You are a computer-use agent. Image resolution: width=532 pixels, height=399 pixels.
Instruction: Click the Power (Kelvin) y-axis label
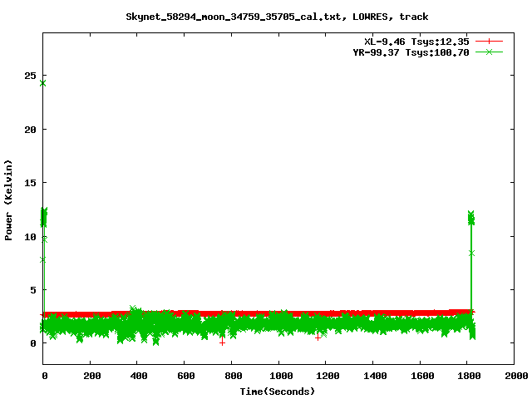point(8,200)
